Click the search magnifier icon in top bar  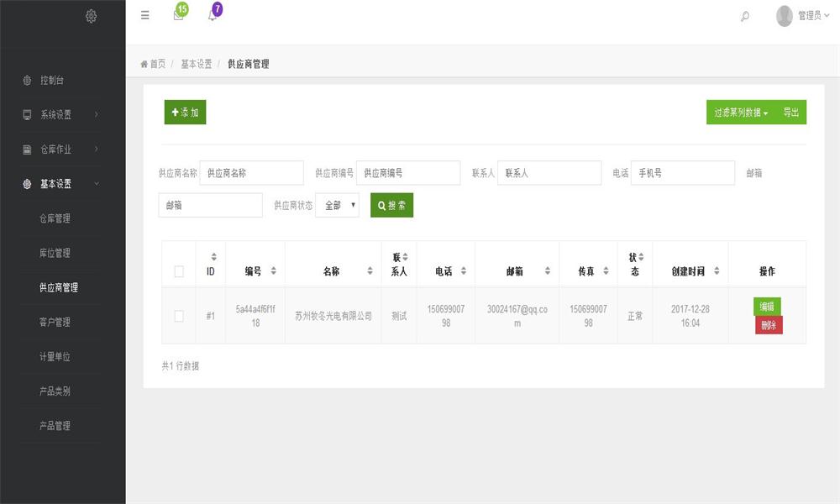745,16
